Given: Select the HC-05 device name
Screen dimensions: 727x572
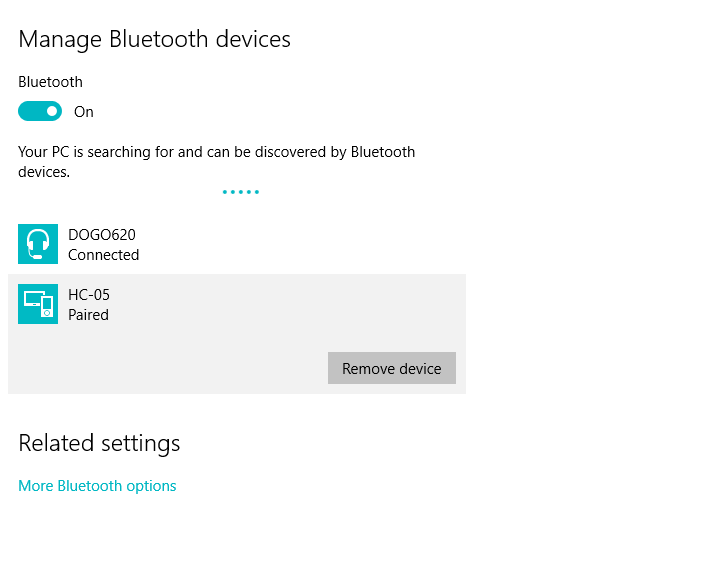Looking at the screenshot, I should tap(89, 295).
